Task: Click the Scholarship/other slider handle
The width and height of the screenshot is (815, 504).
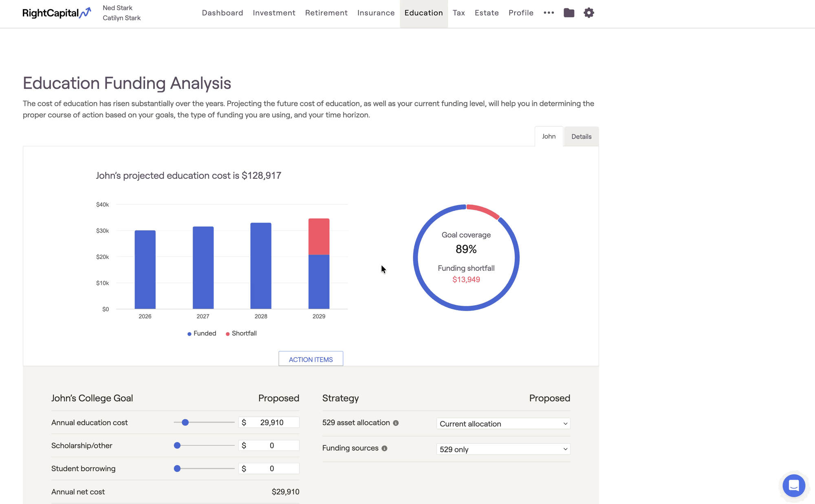Action: 177,446
